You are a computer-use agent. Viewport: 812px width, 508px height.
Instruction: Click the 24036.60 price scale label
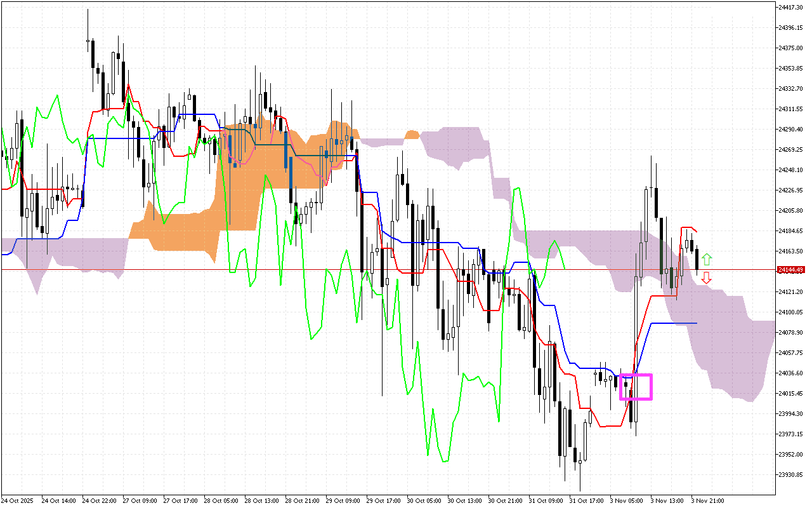click(x=791, y=373)
